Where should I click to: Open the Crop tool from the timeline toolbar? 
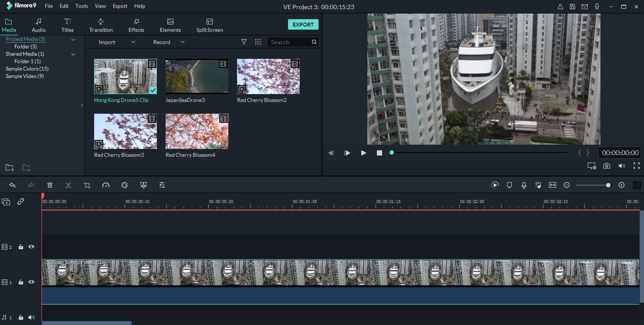87,185
